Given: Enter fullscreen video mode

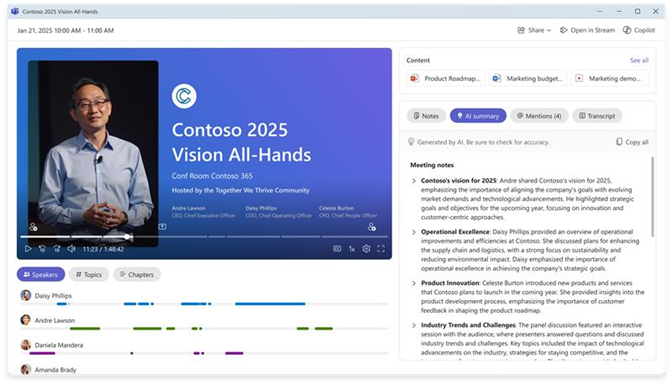Looking at the screenshot, I should (x=381, y=249).
